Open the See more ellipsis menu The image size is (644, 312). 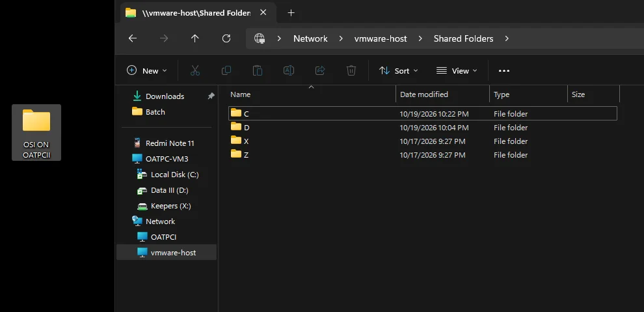[504, 71]
